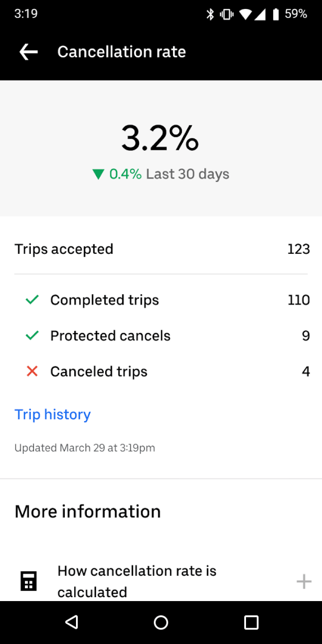Tap the green down triangle indicator
This screenshot has width=322, height=644.
point(98,174)
